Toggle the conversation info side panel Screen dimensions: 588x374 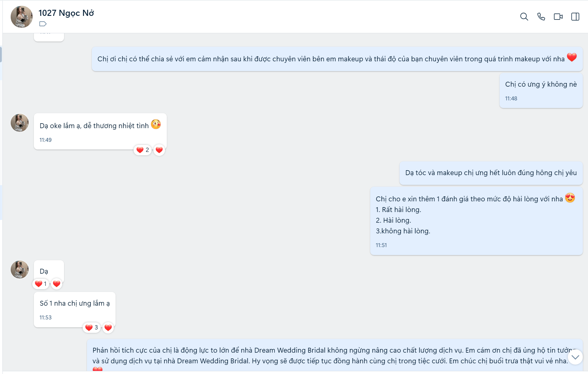[575, 16]
